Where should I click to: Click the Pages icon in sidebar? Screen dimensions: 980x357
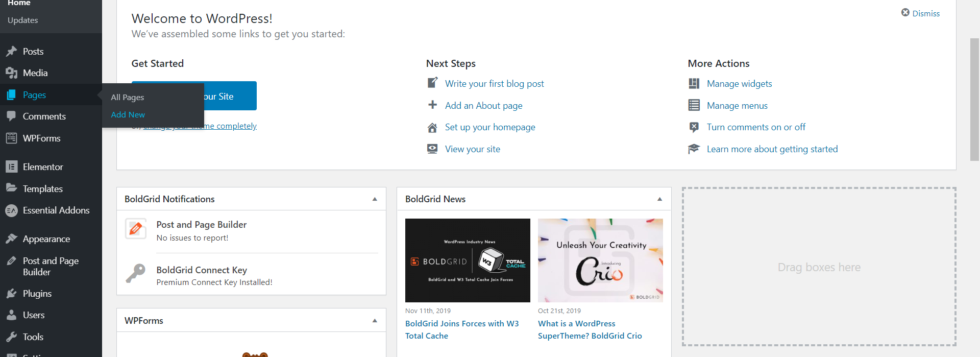click(x=11, y=95)
